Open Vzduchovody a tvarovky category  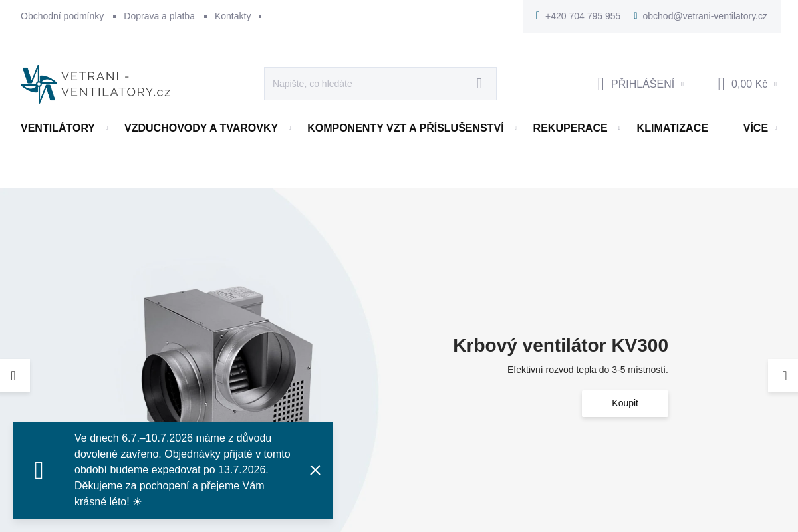click(x=201, y=128)
